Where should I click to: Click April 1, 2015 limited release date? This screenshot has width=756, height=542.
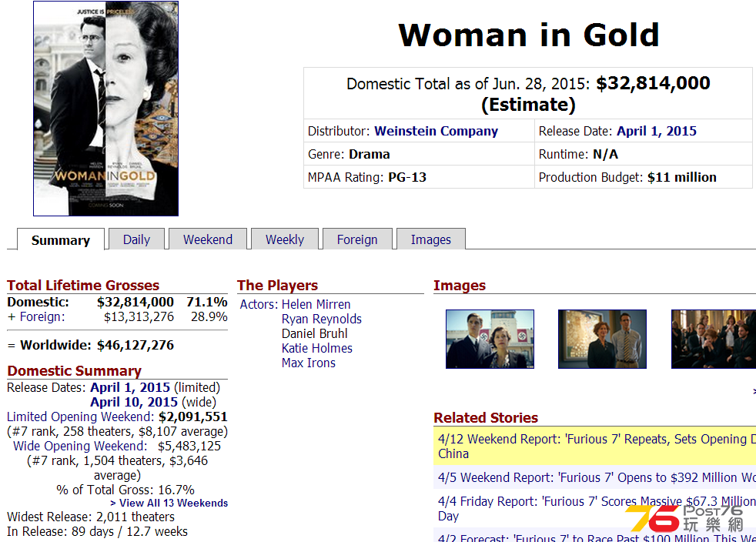pos(130,388)
